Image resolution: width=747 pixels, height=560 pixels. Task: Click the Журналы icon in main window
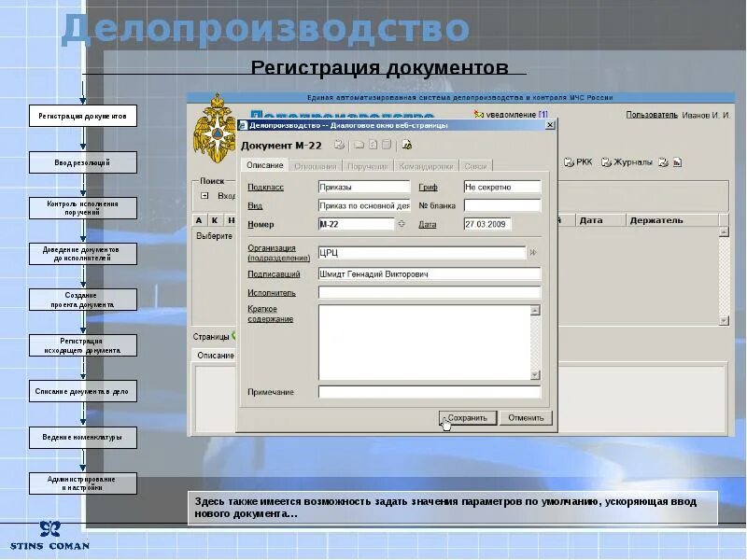coord(606,162)
